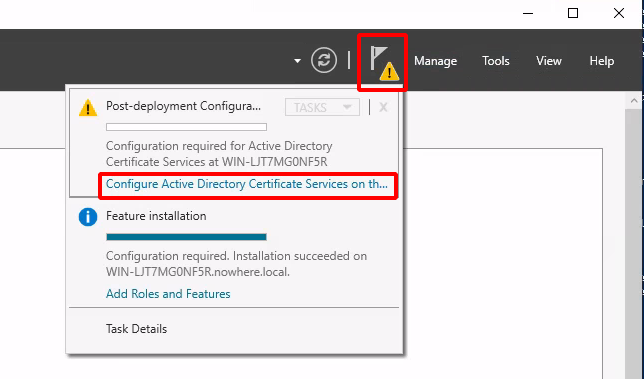644x379 pixels.
Task: Click the scrollbar up arrow
Action: coord(634,101)
